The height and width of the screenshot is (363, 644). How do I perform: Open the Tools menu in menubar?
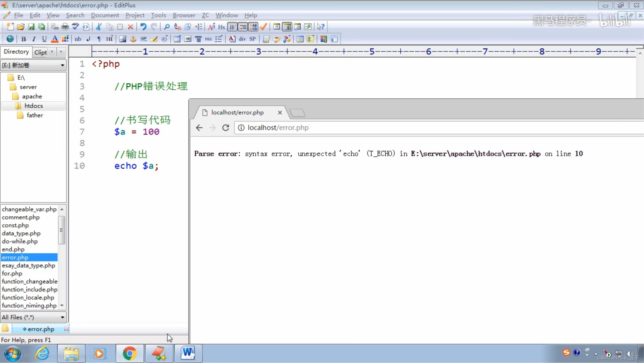pyautogui.click(x=158, y=15)
